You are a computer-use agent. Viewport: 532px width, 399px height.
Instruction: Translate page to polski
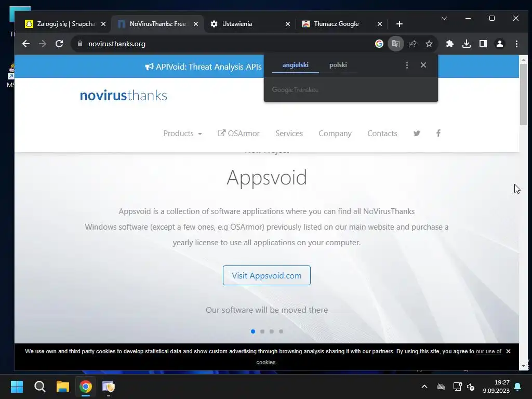(338, 65)
